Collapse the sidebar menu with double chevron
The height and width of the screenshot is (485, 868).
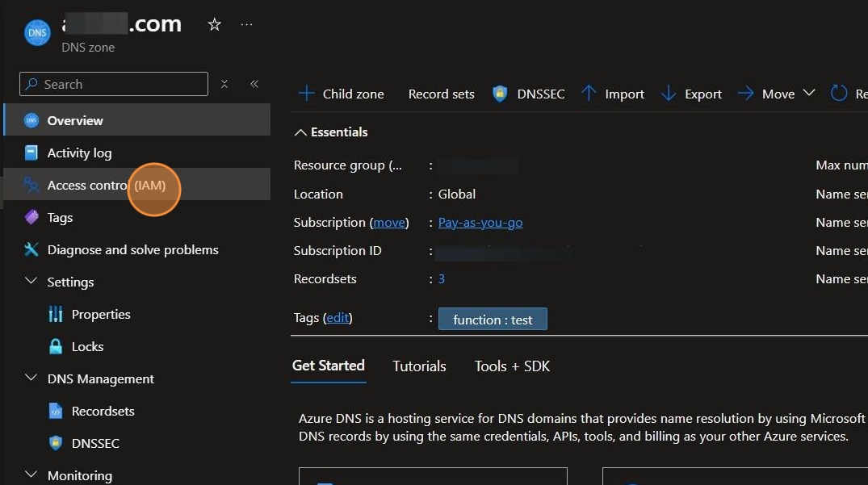coord(254,84)
